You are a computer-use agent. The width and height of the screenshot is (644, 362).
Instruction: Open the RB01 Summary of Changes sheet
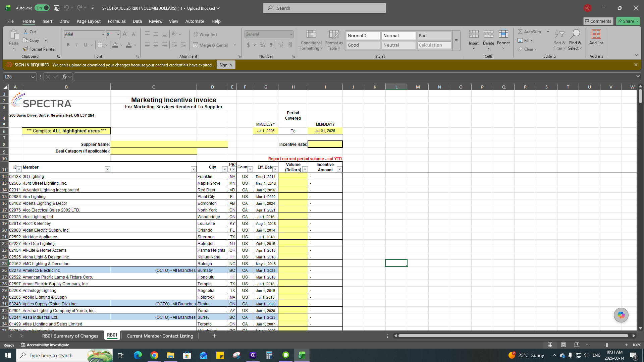pyautogui.click(x=70, y=336)
